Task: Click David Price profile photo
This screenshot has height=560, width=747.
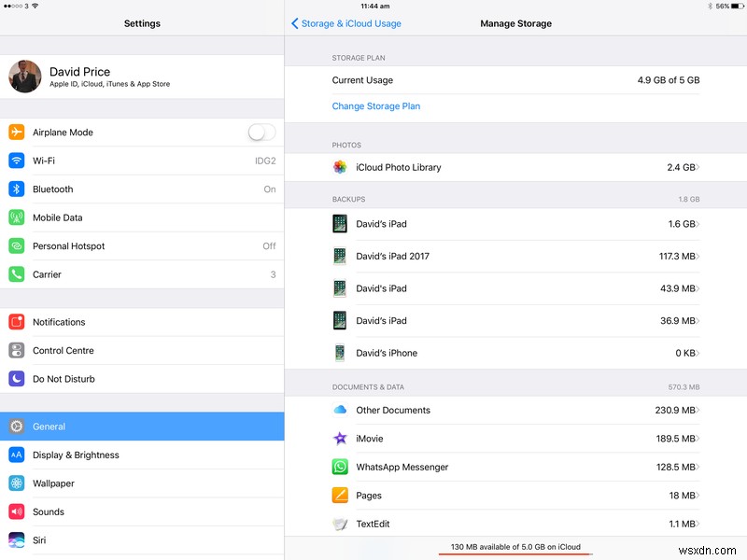Action: click(x=25, y=77)
